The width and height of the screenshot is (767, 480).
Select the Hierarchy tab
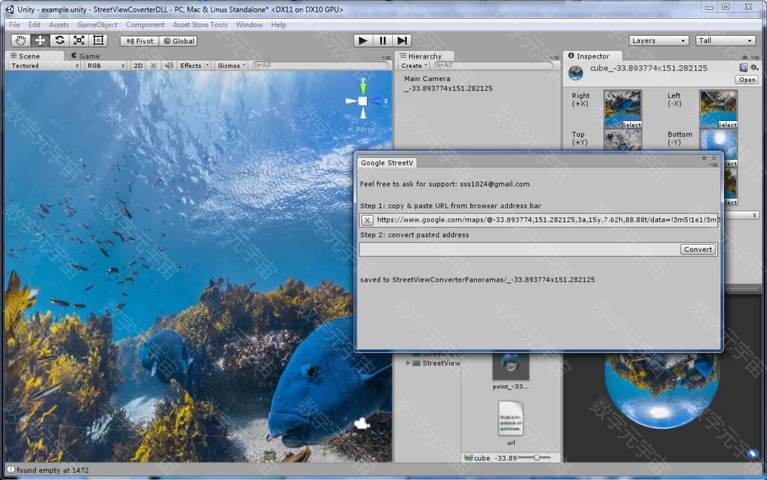click(424, 56)
